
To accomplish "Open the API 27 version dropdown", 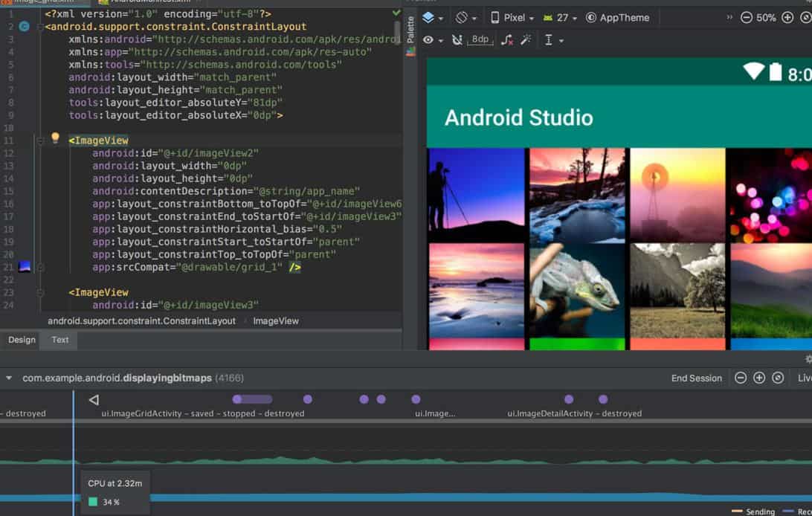I will [x=559, y=18].
